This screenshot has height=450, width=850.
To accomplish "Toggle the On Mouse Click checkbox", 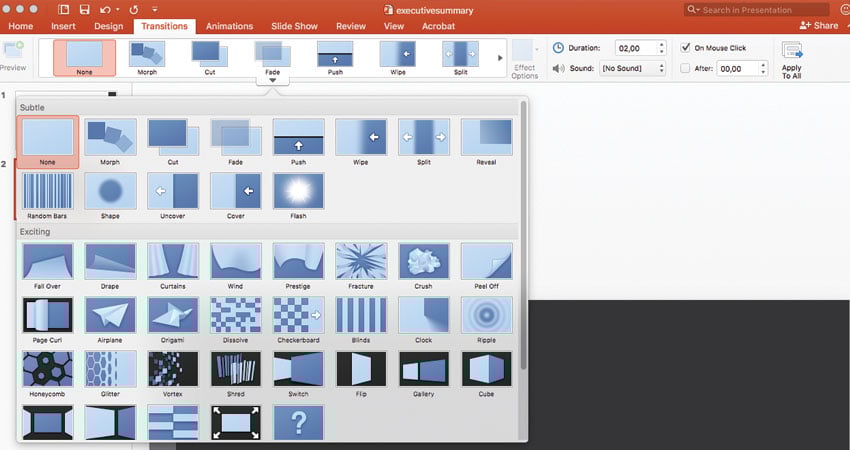I will [685, 48].
